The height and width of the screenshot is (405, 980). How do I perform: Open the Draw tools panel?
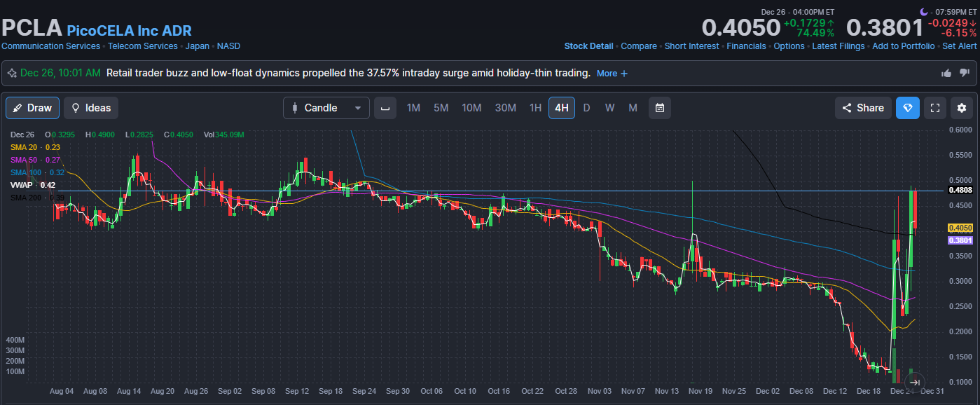pyautogui.click(x=32, y=108)
